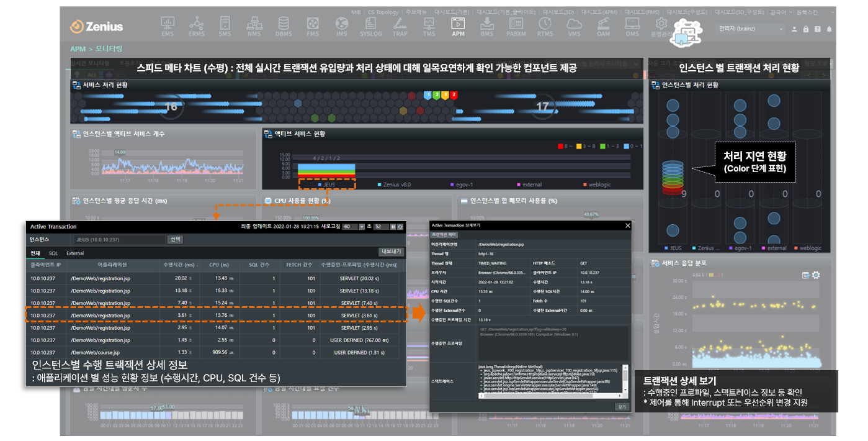Open the NMS module icon
Screen dimensions: 868x441
pyautogui.click(x=253, y=26)
